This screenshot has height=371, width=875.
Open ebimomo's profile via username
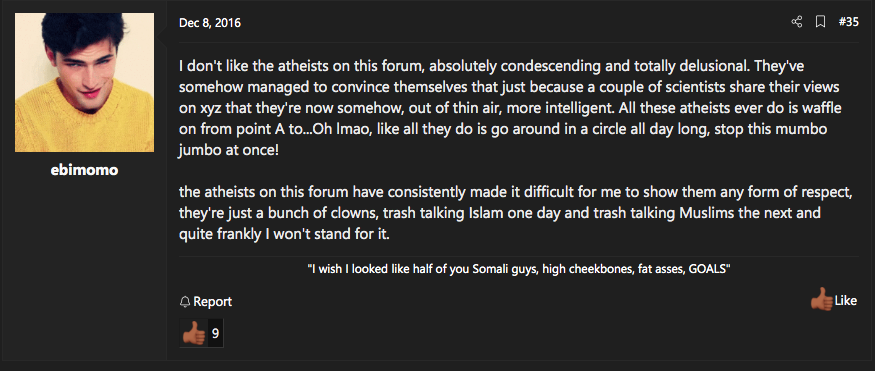(x=84, y=170)
